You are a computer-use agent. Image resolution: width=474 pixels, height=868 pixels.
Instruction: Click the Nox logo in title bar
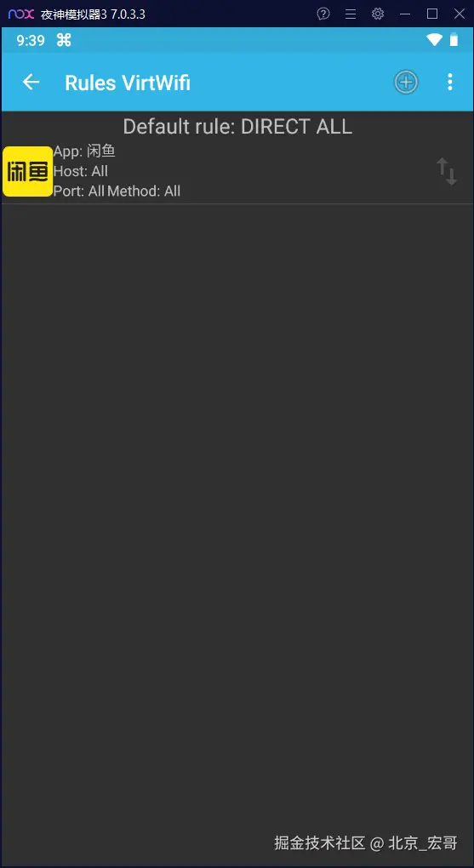pyautogui.click(x=21, y=14)
